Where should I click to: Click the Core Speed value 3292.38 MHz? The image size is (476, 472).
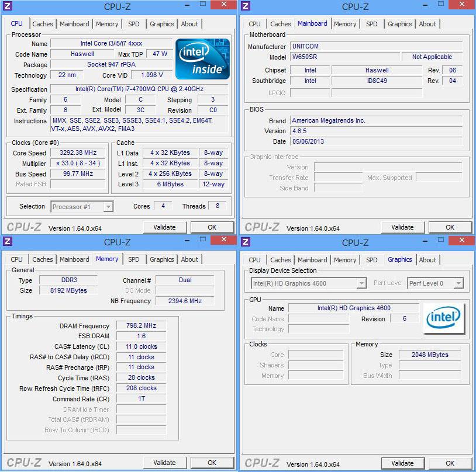click(x=78, y=152)
